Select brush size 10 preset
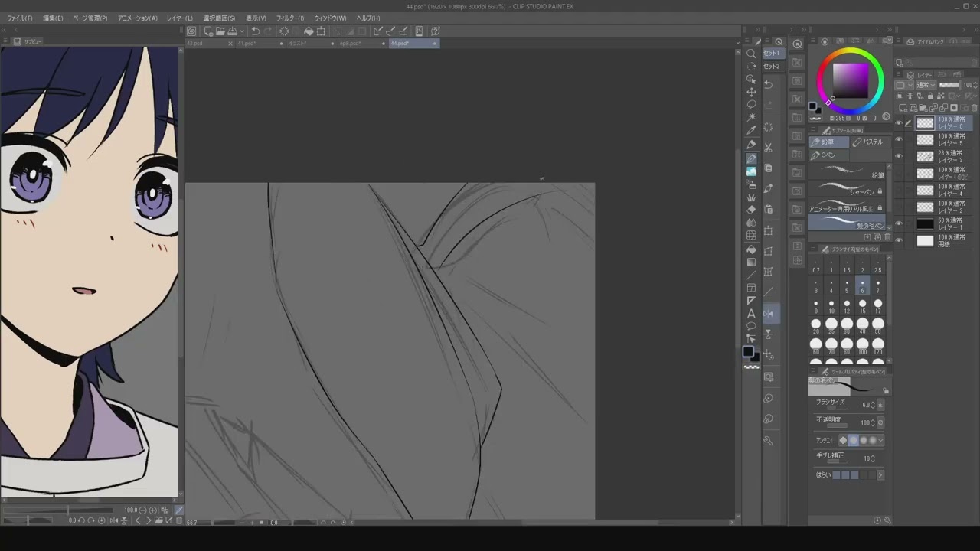This screenshot has height=551, width=980. (x=831, y=306)
